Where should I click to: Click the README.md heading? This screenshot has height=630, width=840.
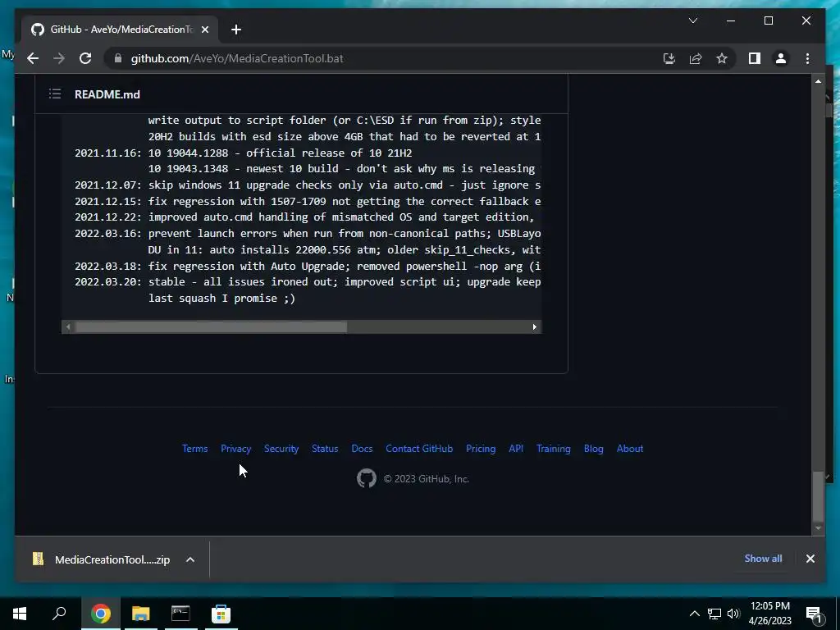[107, 94]
